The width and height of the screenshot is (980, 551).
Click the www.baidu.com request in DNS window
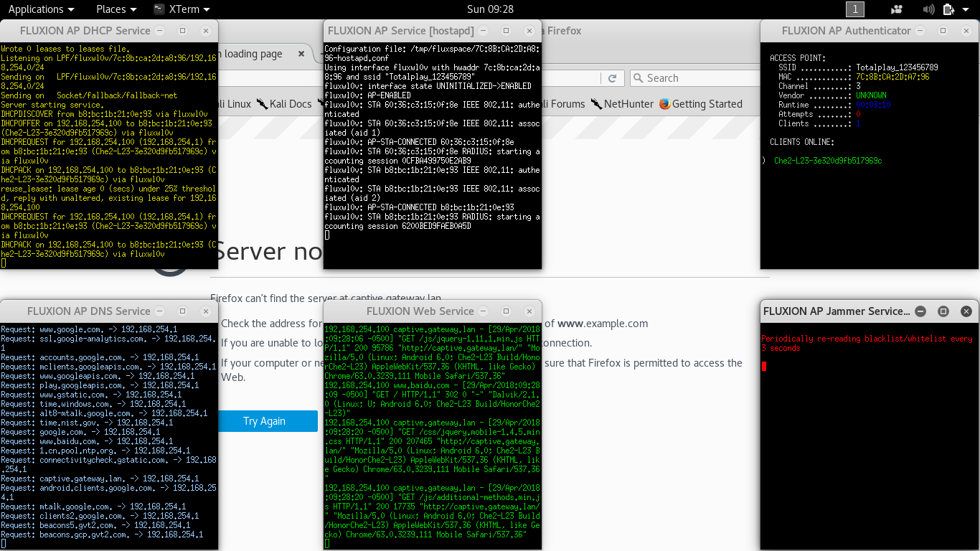[90, 441]
